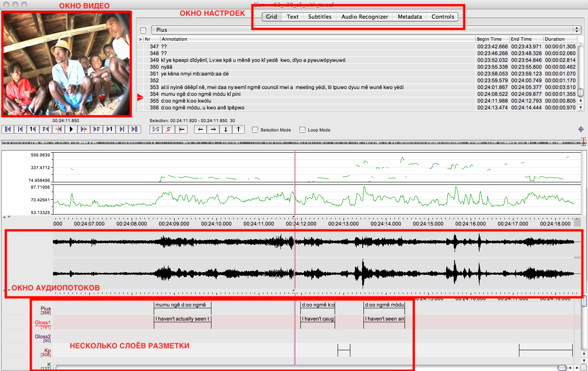Click the play selection button
Screen dimensions: 588x371
[x=156, y=129]
